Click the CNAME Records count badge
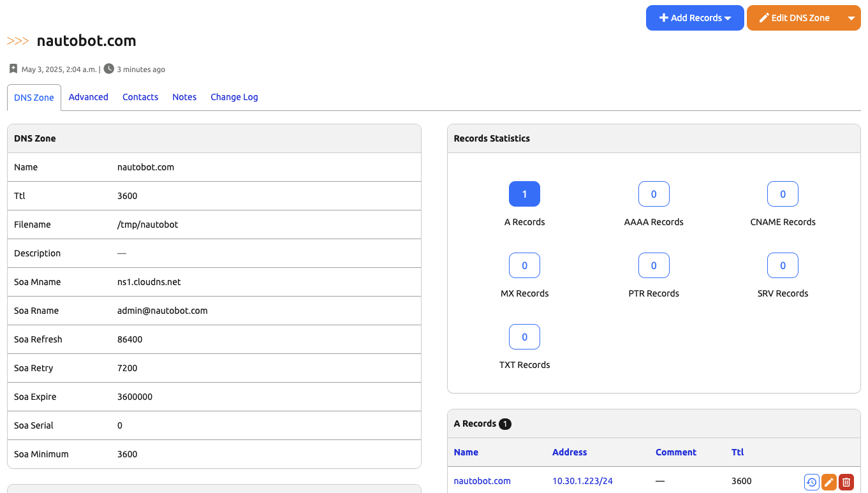868x493 pixels. click(x=783, y=194)
